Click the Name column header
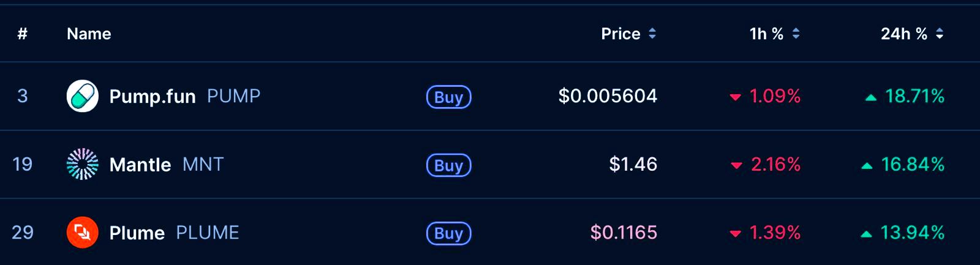The image size is (980, 265). click(89, 34)
